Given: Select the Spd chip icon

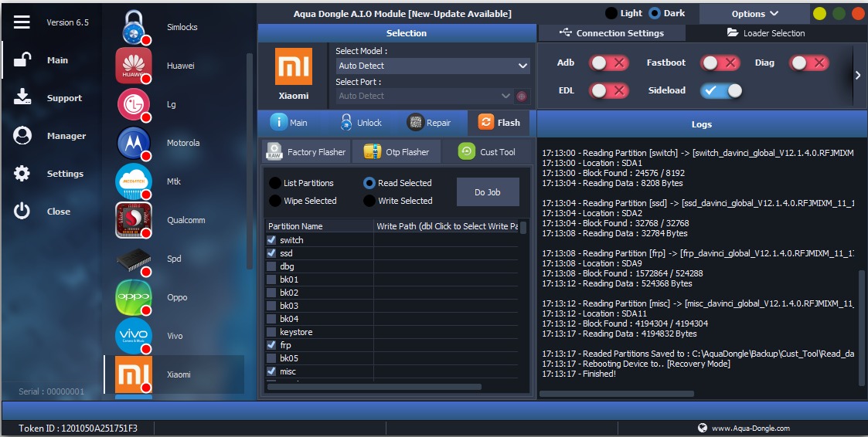Looking at the screenshot, I should pyautogui.click(x=134, y=259).
